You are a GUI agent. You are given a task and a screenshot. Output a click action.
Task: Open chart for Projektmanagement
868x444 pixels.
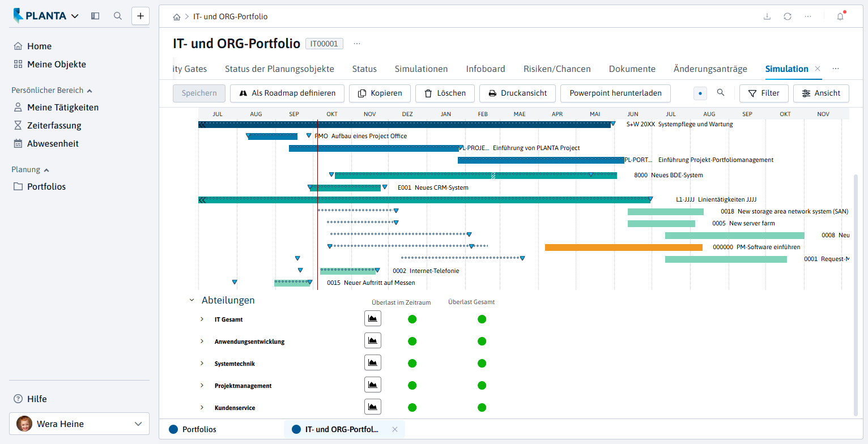pos(373,385)
